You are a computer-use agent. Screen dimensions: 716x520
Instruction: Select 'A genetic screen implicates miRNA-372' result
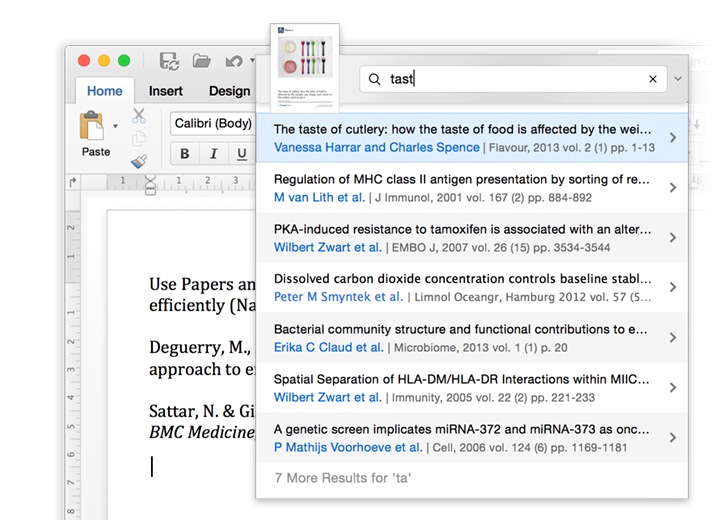(x=472, y=438)
